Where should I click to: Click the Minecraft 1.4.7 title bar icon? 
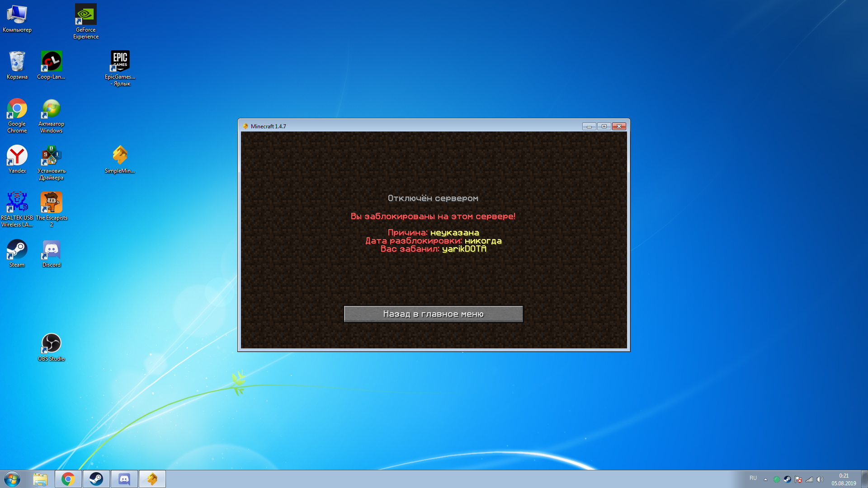245,127
